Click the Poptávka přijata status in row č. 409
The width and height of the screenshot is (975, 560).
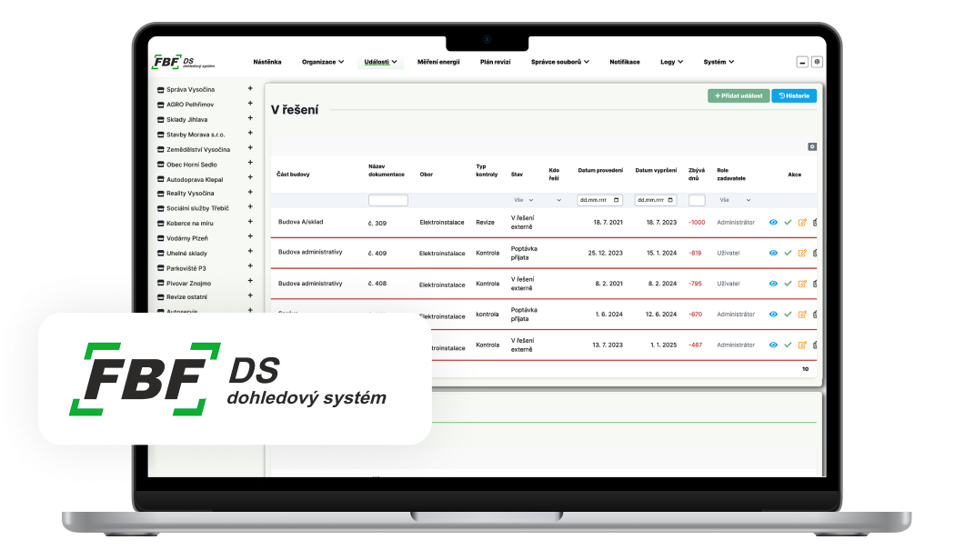(524, 253)
